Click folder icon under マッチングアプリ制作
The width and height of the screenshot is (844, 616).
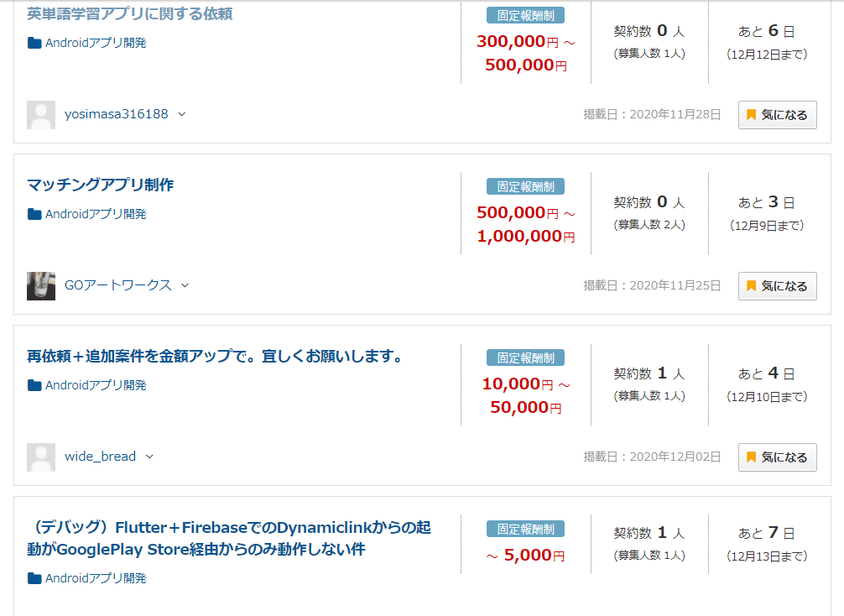(34, 214)
